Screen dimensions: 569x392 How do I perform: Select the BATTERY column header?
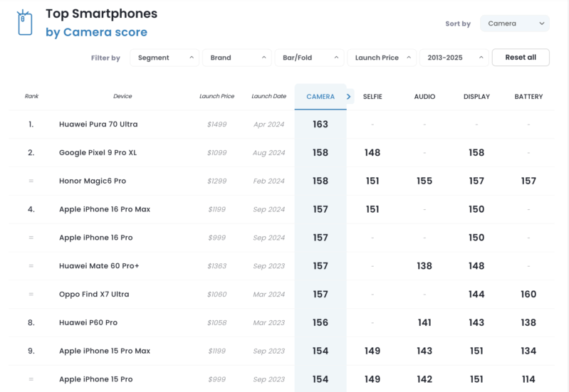click(528, 97)
